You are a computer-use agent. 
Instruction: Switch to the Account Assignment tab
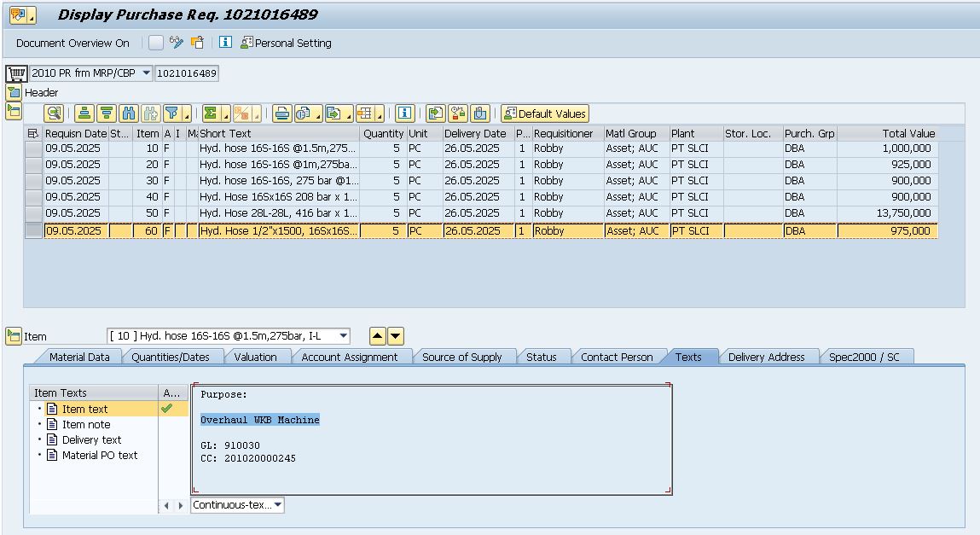tap(350, 357)
